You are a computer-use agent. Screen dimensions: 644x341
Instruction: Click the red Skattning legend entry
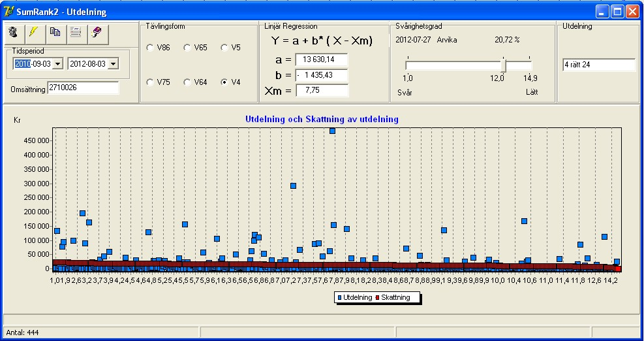pos(392,297)
